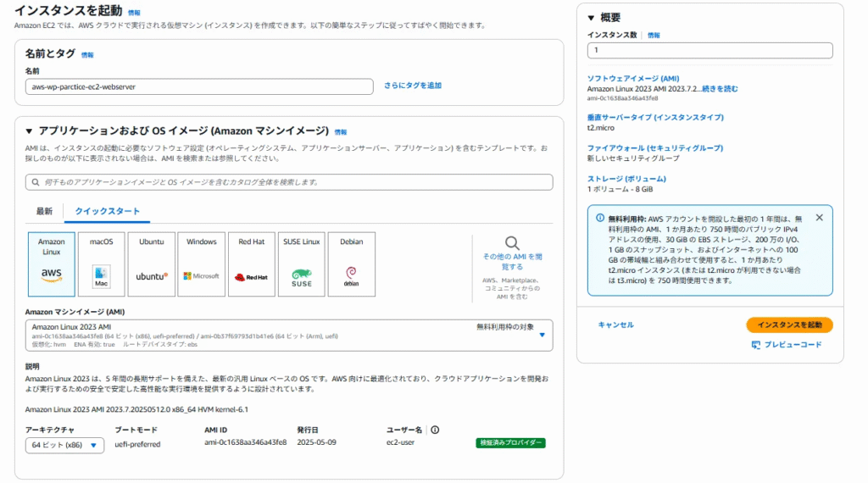This screenshot has width=868, height=483.
Task: Open the ファイアウォール (セキュリティグループ) link
Action: (655, 148)
